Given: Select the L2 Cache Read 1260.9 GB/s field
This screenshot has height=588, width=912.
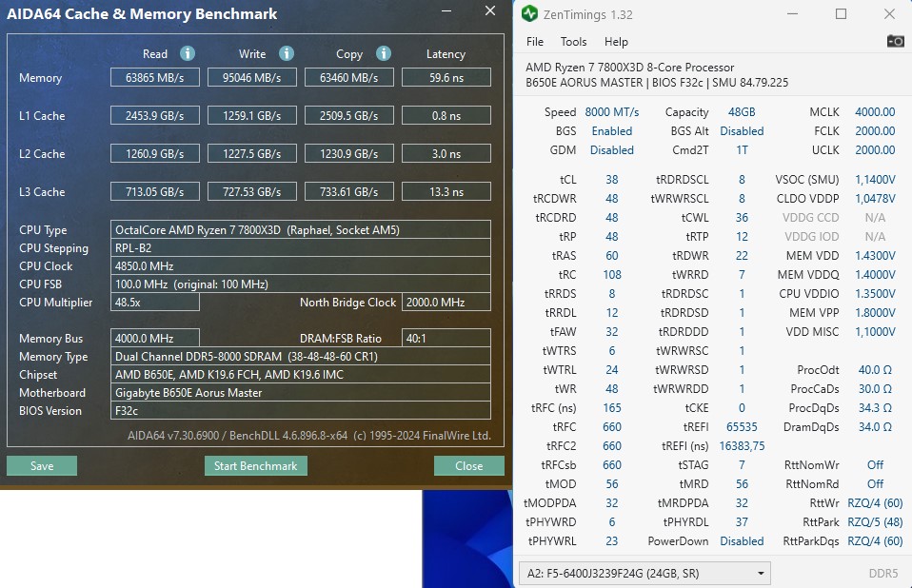Looking at the screenshot, I should [x=155, y=153].
